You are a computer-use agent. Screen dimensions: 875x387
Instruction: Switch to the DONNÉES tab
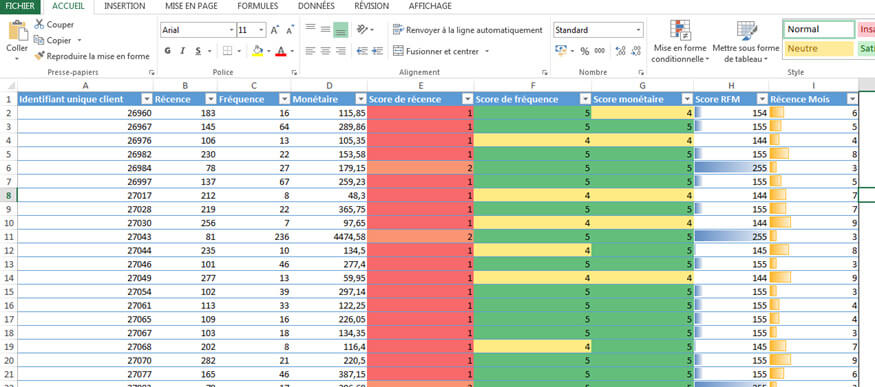point(316,6)
